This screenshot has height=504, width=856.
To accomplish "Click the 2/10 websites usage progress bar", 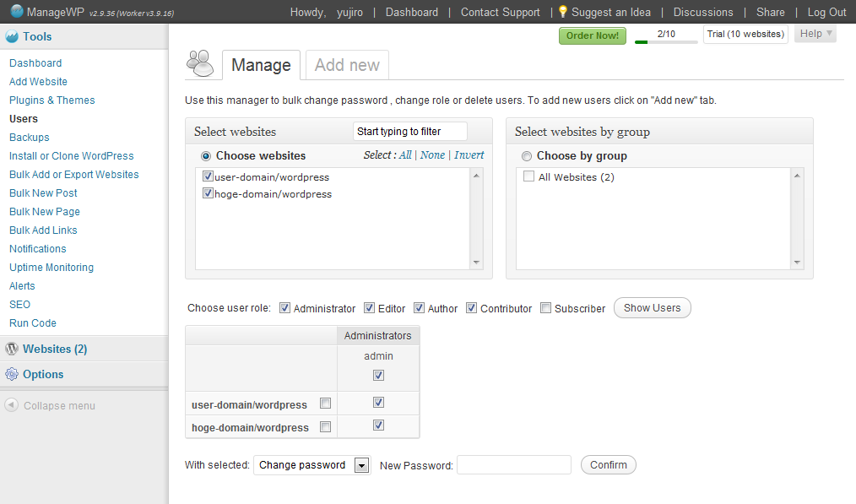I will click(x=666, y=41).
